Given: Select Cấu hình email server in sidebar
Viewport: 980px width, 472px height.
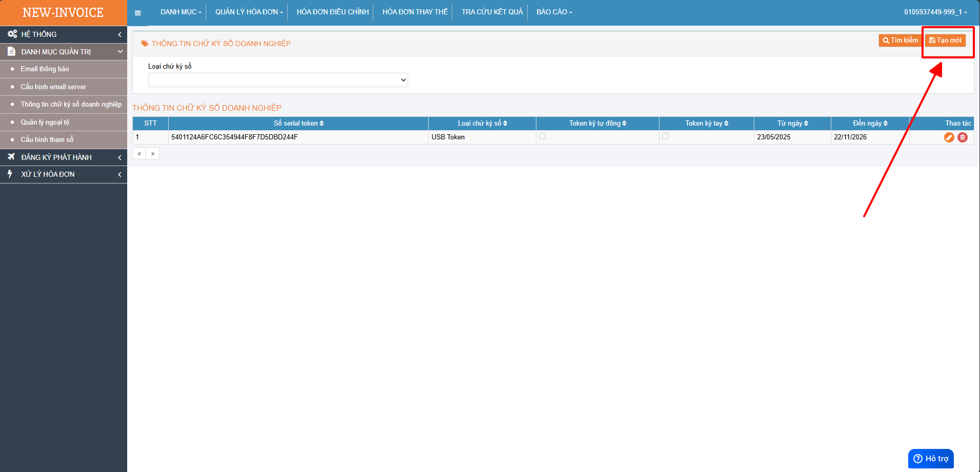Looking at the screenshot, I should tap(64, 87).
